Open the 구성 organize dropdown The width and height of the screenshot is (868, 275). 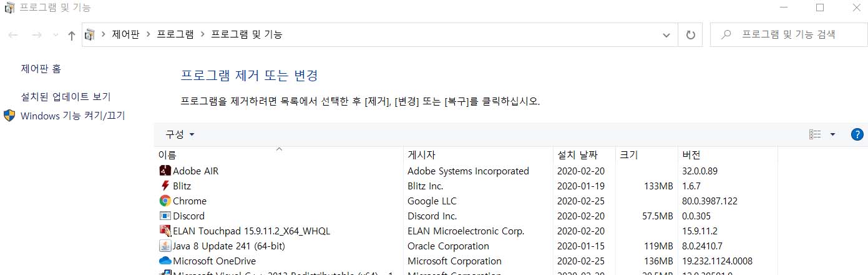pos(180,134)
